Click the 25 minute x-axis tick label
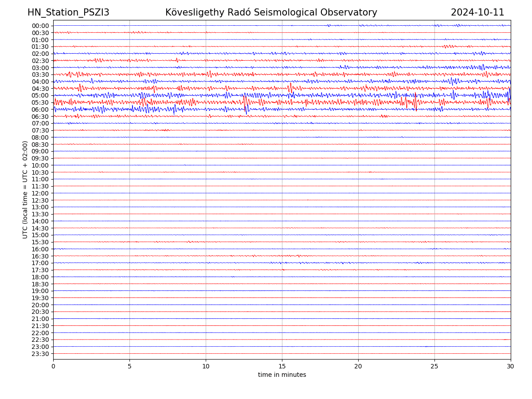The height and width of the screenshot is (399, 532). (434, 366)
